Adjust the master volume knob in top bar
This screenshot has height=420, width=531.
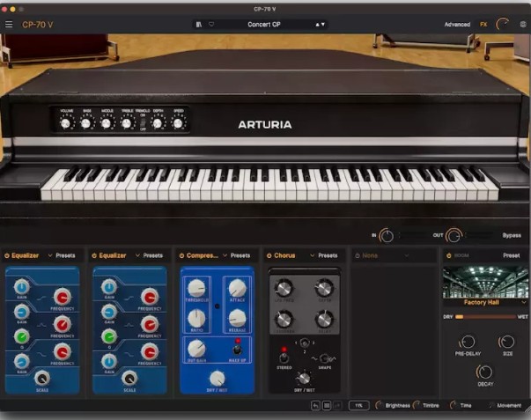[502, 25]
